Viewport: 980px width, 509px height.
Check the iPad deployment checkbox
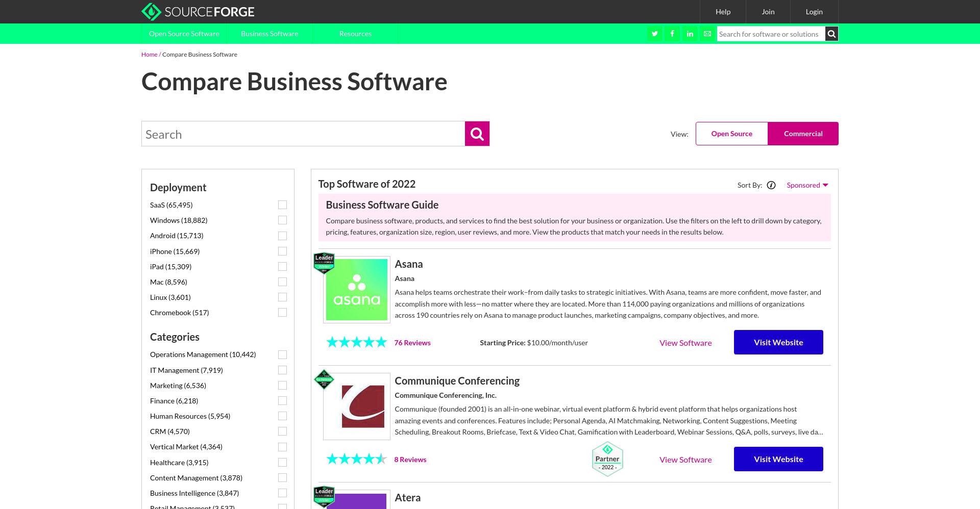282,266
